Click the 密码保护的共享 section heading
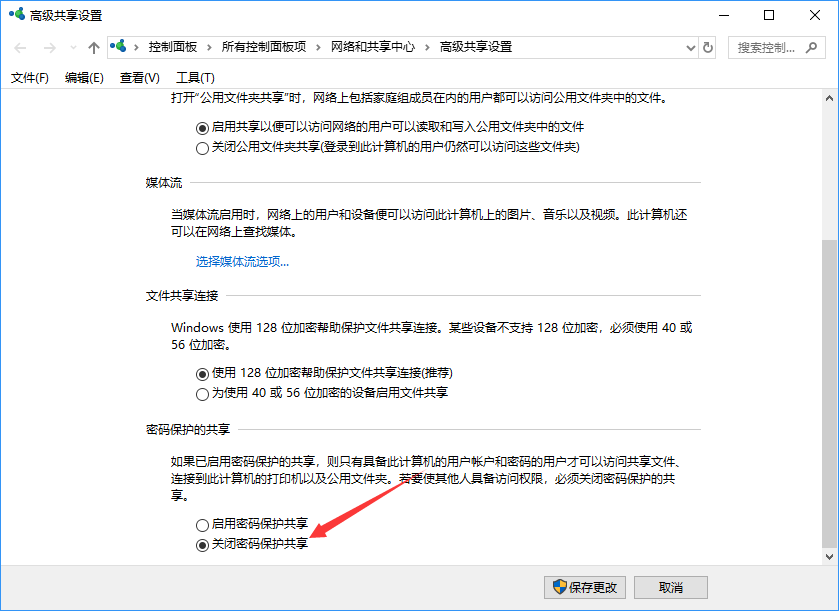Image resolution: width=839 pixels, height=611 pixels. click(x=188, y=430)
